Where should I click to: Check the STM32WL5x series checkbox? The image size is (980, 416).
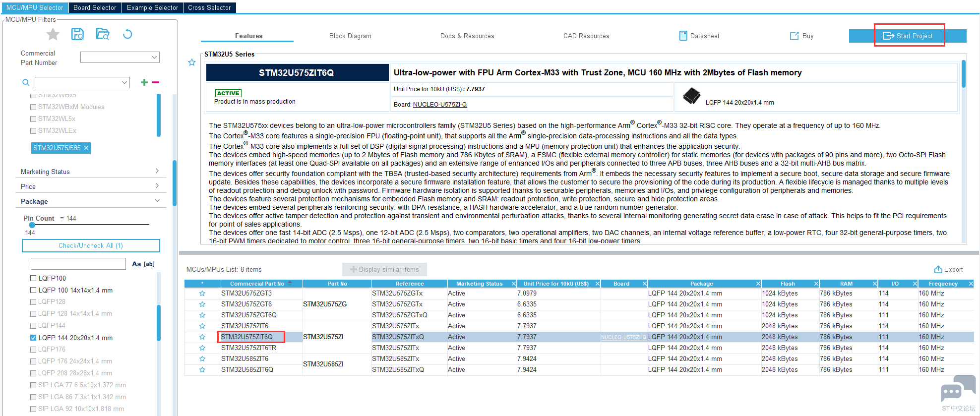tap(33, 119)
